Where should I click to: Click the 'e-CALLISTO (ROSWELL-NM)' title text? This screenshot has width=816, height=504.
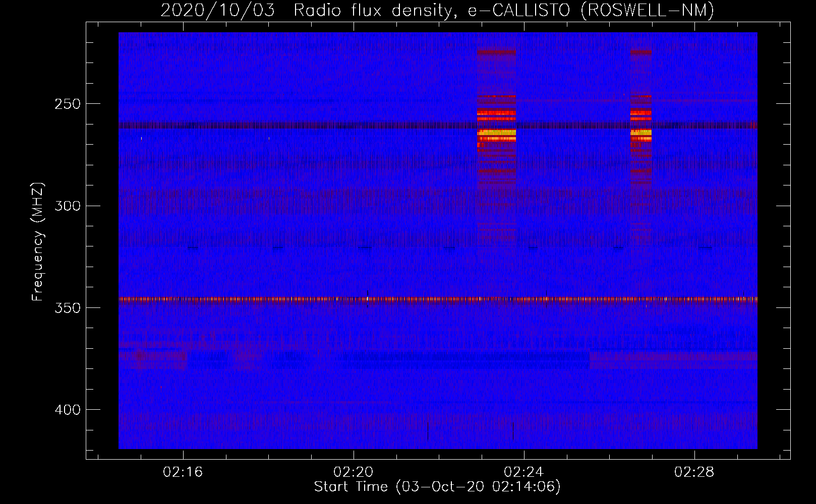pyautogui.click(x=591, y=10)
